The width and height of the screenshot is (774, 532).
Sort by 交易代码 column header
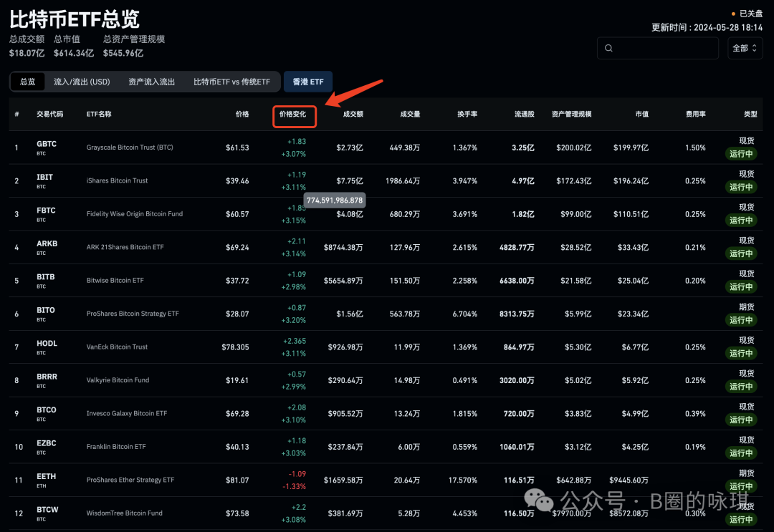click(50, 115)
